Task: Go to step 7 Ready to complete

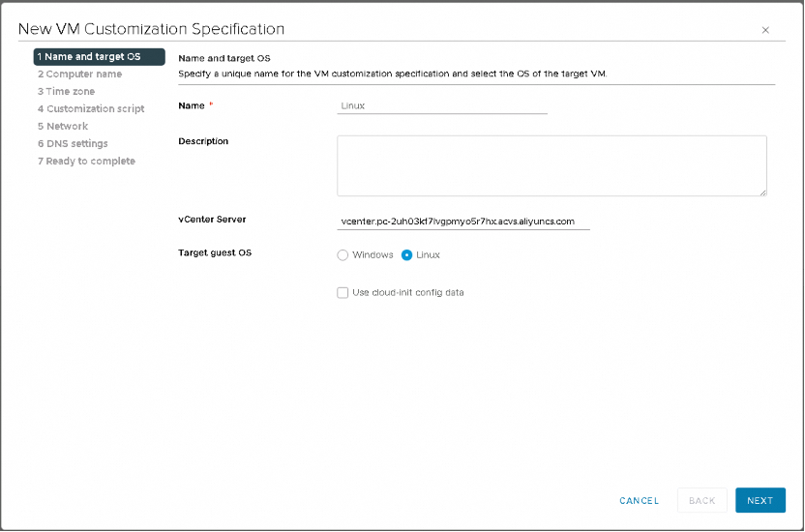Action: point(86,162)
